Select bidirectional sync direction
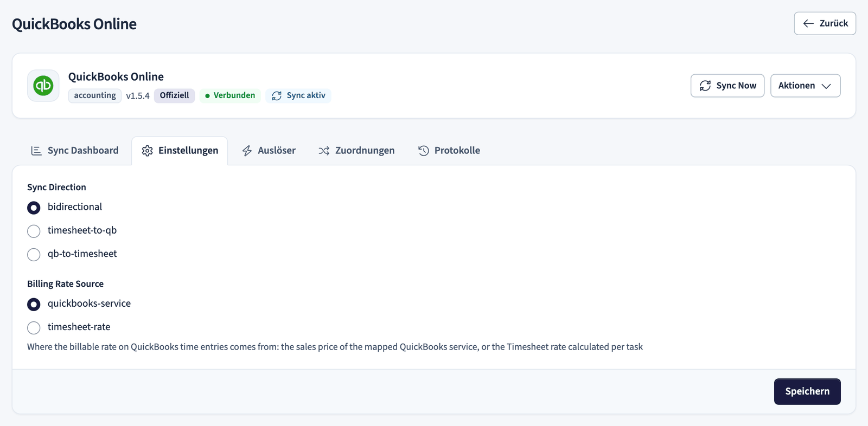This screenshot has width=868, height=426. 34,208
